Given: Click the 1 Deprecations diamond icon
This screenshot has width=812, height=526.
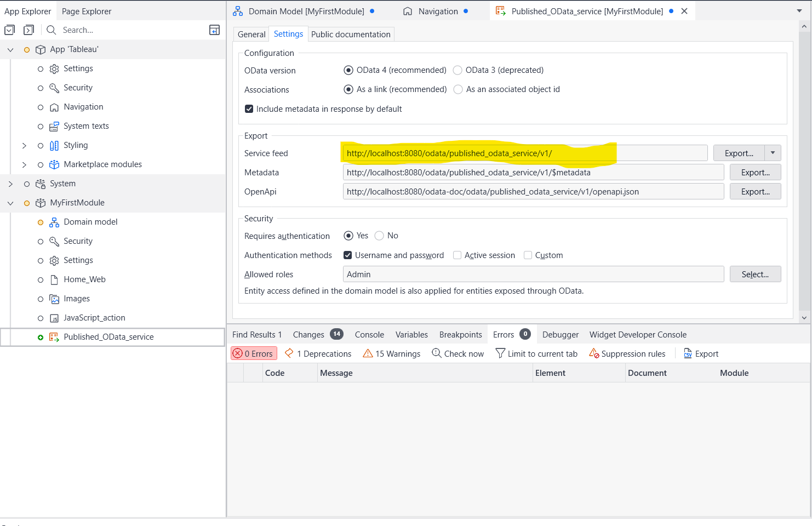Looking at the screenshot, I should pos(289,353).
